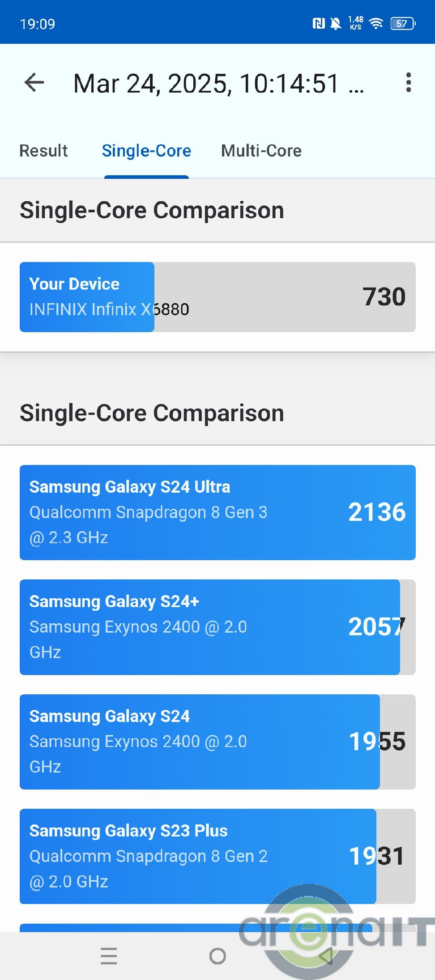Open recent apps navigation button
This screenshot has width=435, height=980.
[109, 956]
